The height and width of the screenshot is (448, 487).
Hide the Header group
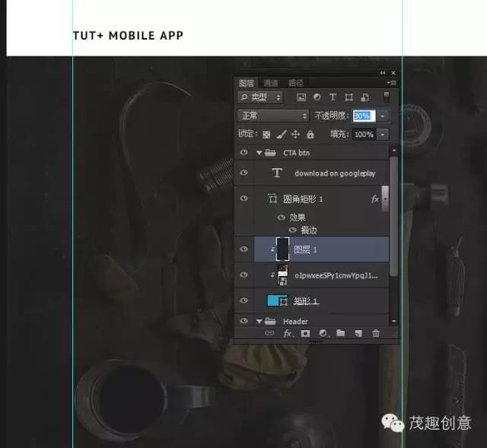tap(244, 321)
